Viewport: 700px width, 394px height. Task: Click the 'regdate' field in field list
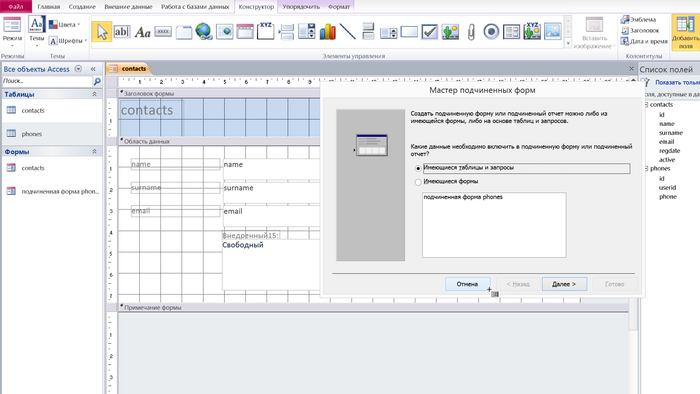669,151
